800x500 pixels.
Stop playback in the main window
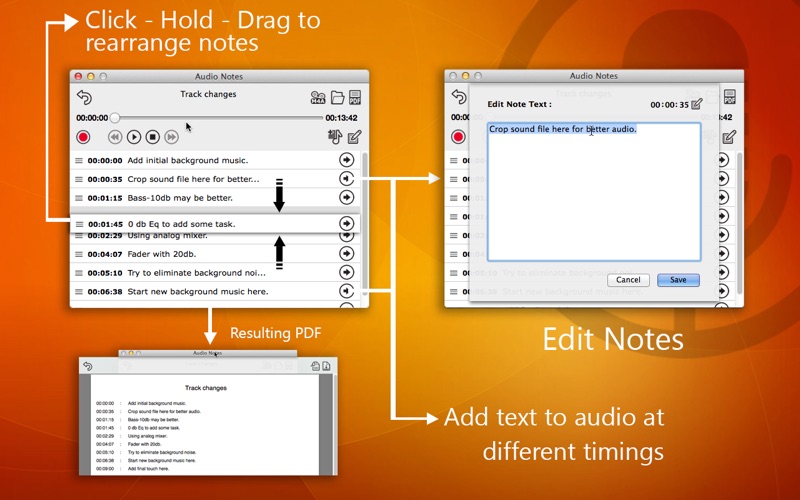tap(153, 137)
